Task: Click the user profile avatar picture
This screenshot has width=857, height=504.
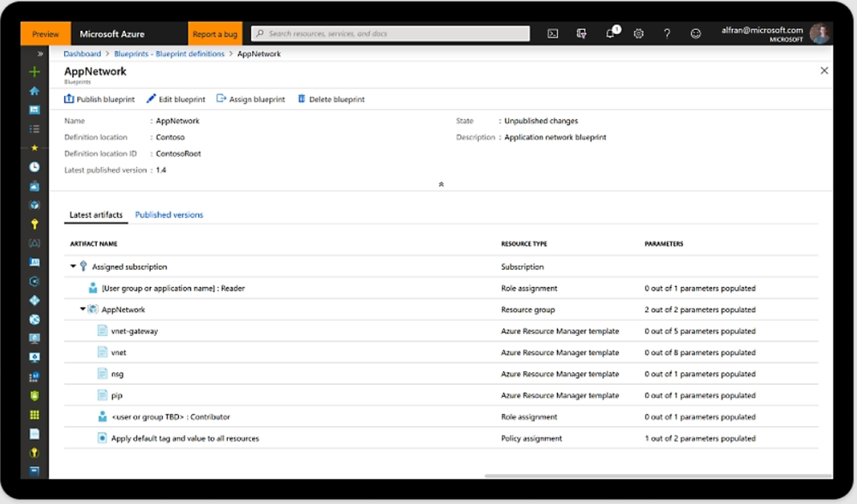Action: click(x=819, y=33)
